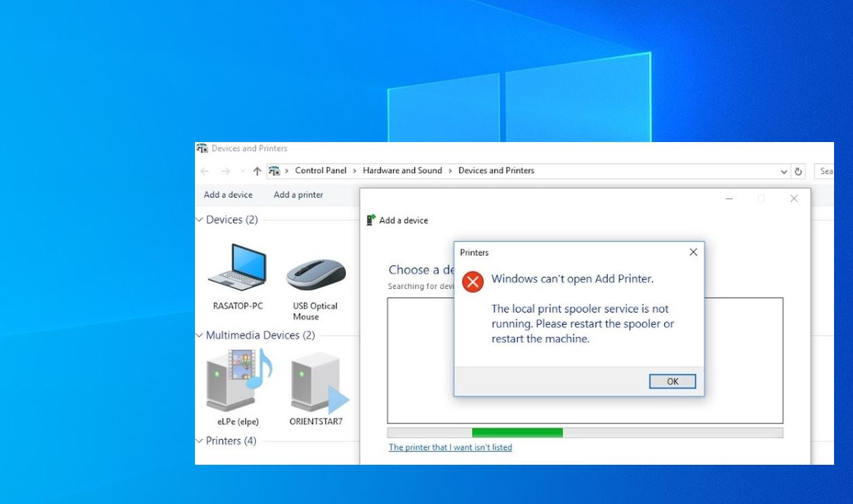Click the red error icon in Printers dialog

click(472, 282)
